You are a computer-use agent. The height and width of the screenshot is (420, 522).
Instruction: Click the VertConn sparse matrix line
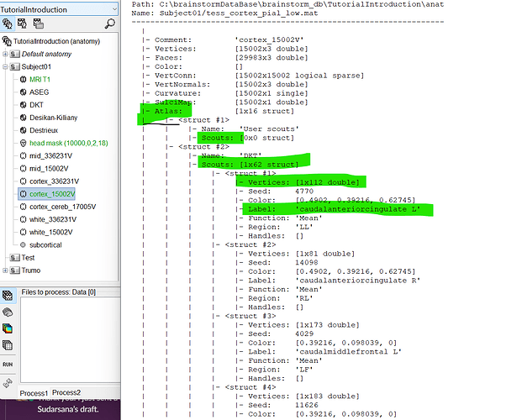pyautogui.click(x=253, y=76)
